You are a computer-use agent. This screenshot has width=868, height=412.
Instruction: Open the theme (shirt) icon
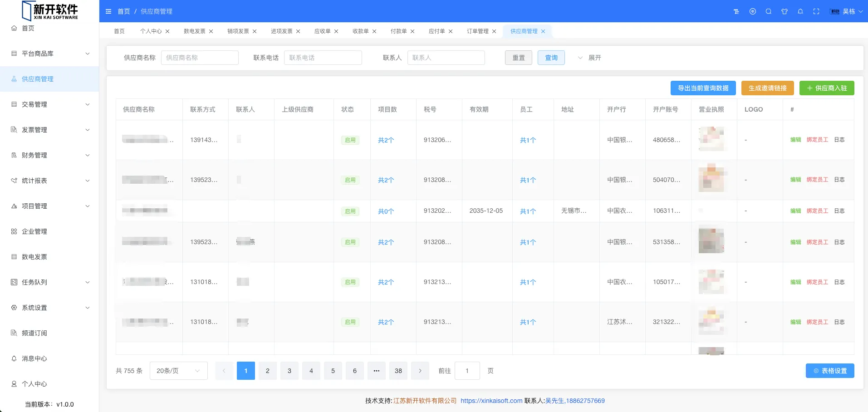(785, 11)
